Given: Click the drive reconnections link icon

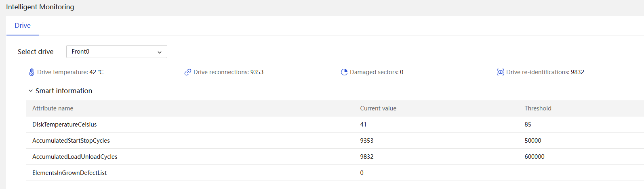Looking at the screenshot, I should (187, 72).
